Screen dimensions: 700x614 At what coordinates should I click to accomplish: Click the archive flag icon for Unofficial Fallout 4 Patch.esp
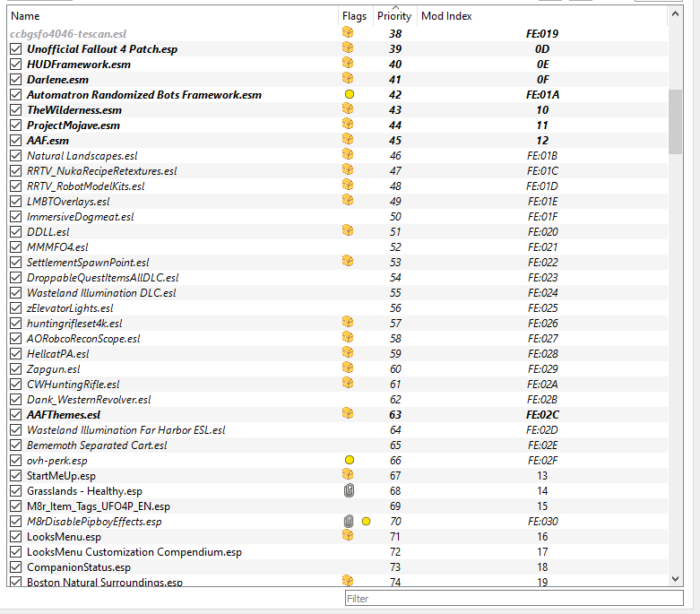[348, 48]
